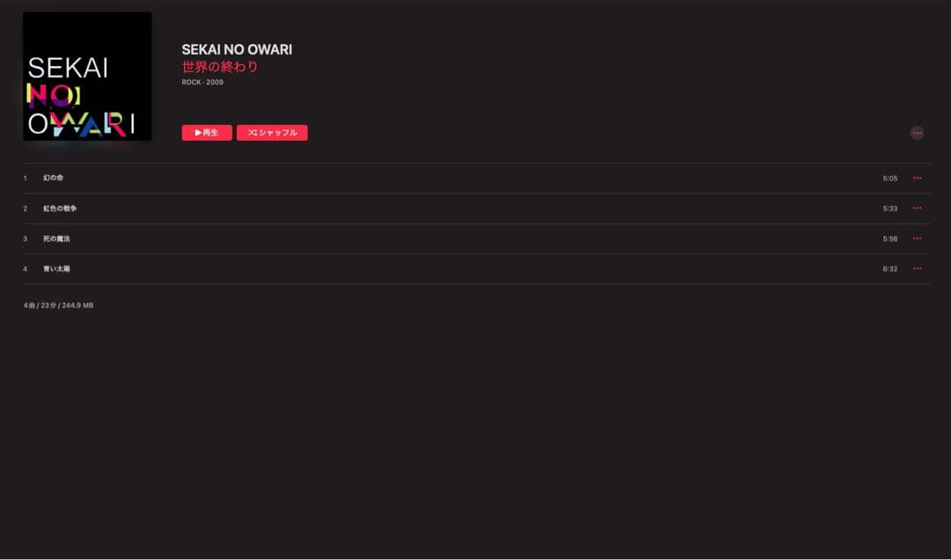951x560 pixels.
Task: Click track number 1 in the list
Action: 26,178
